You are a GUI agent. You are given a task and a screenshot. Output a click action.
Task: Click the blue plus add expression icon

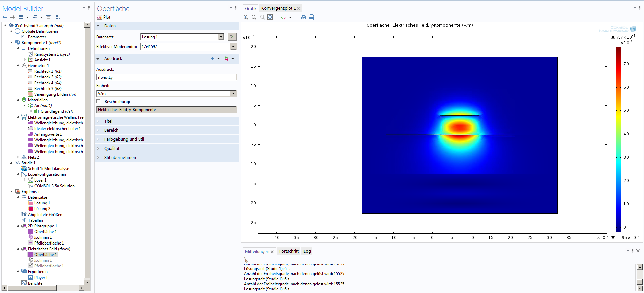click(x=212, y=59)
